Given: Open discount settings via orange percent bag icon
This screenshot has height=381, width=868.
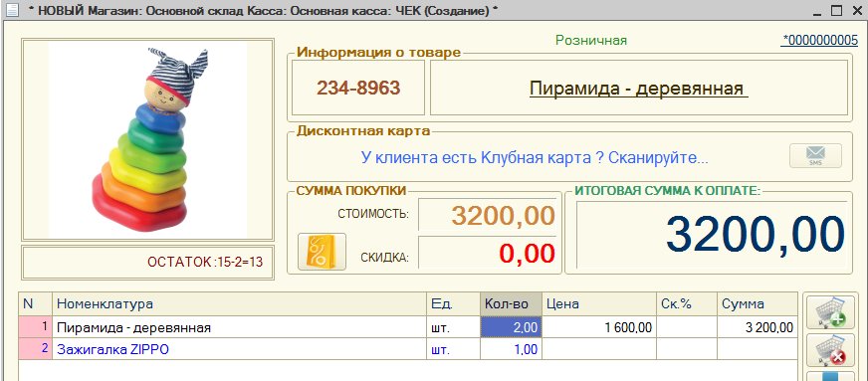Looking at the screenshot, I should pyautogui.click(x=322, y=252).
